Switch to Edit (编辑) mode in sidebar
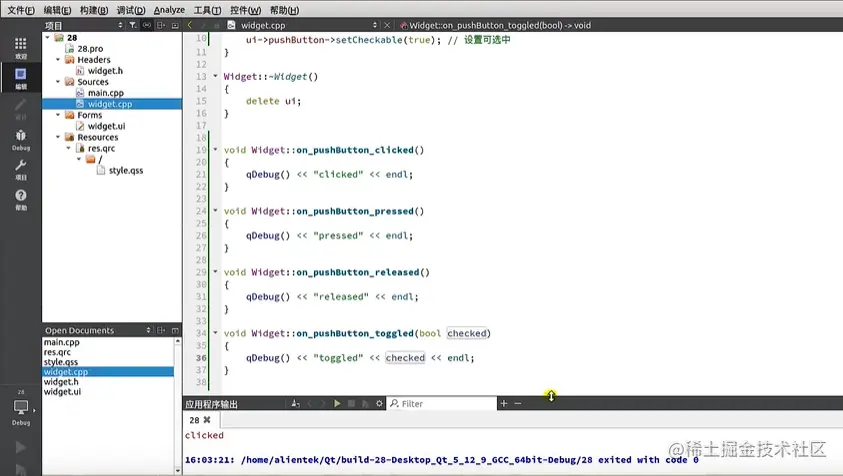Screen dimensions: 843x476 (x=20, y=78)
